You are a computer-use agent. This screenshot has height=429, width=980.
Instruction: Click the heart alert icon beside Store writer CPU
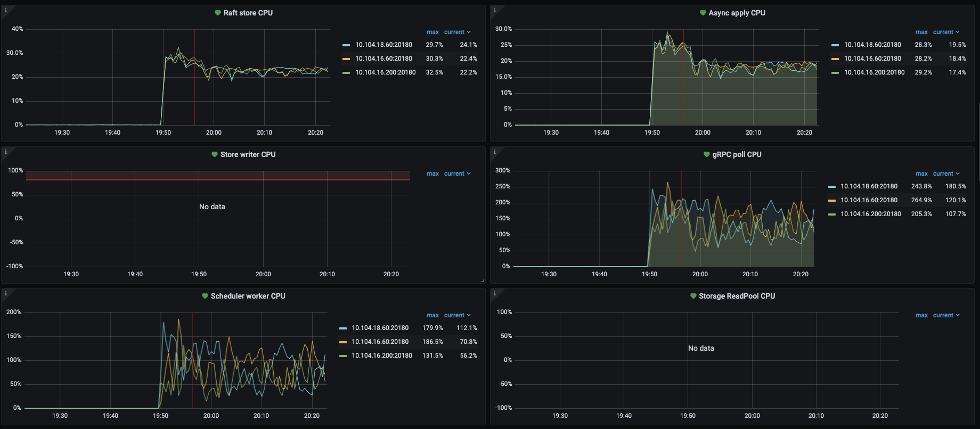[215, 154]
